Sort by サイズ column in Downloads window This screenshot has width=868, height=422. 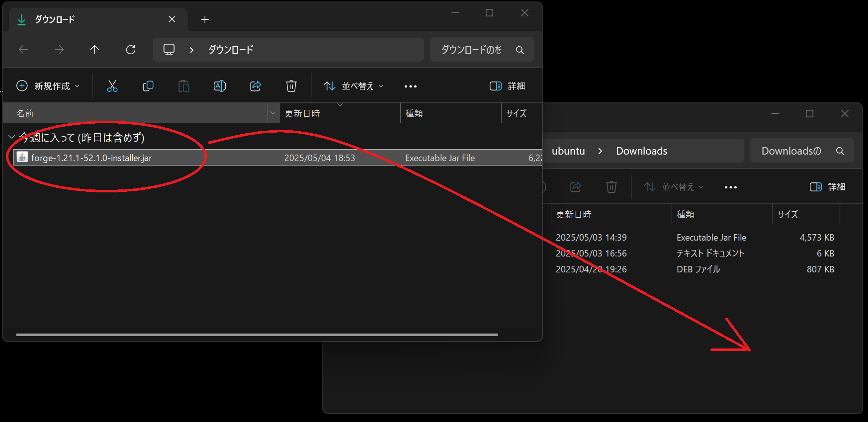pos(806,214)
